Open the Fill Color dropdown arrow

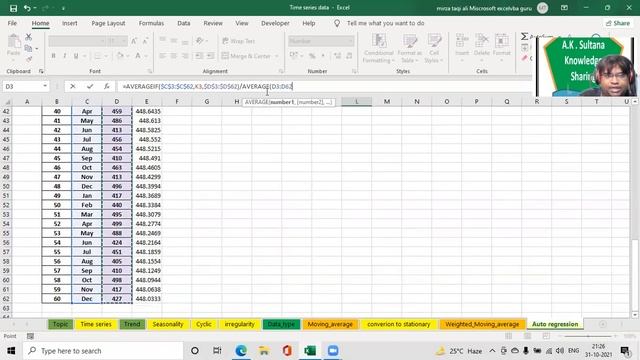coord(127,56)
